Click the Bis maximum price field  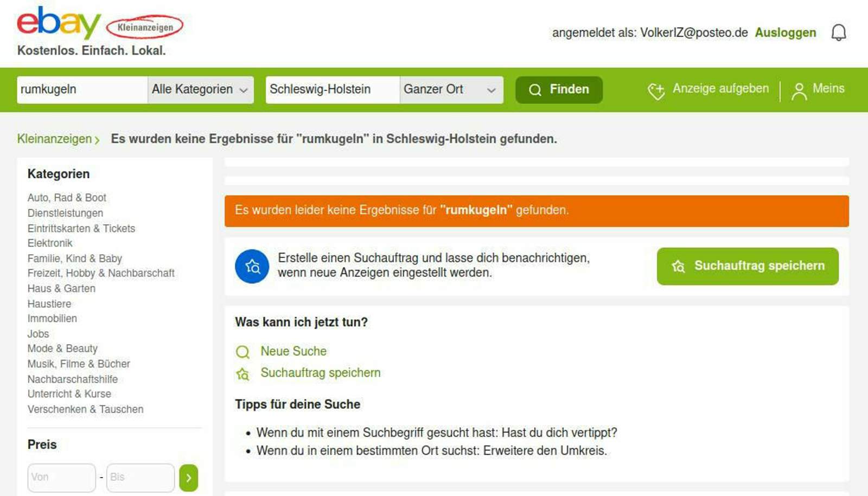click(140, 478)
